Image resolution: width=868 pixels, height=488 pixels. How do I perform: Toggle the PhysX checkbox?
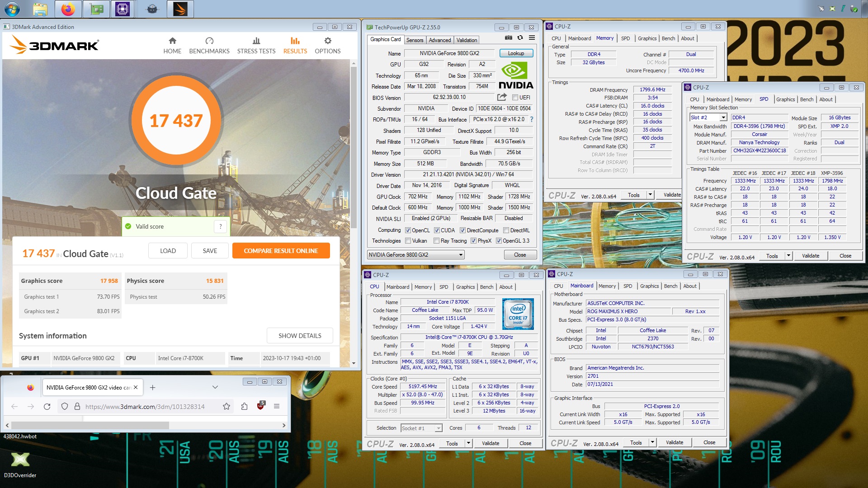click(473, 241)
